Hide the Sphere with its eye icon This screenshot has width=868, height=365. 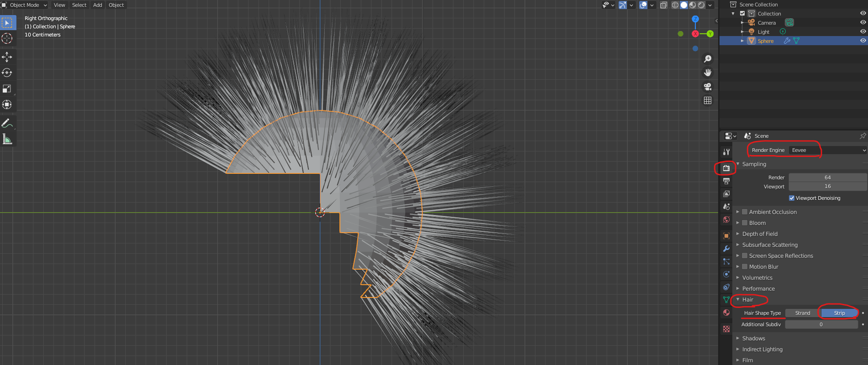tap(863, 41)
